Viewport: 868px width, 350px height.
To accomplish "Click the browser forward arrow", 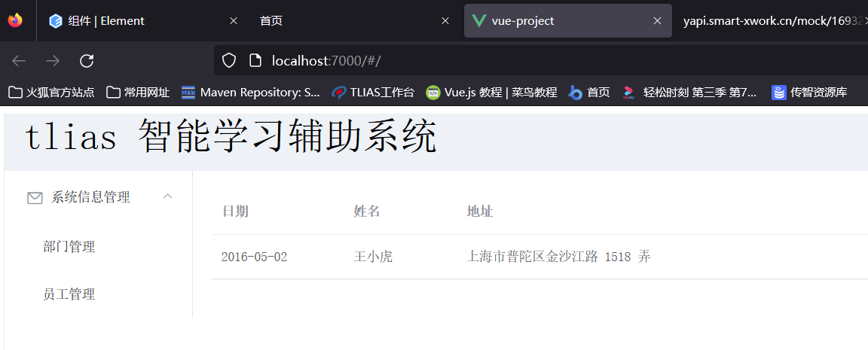I will [53, 60].
